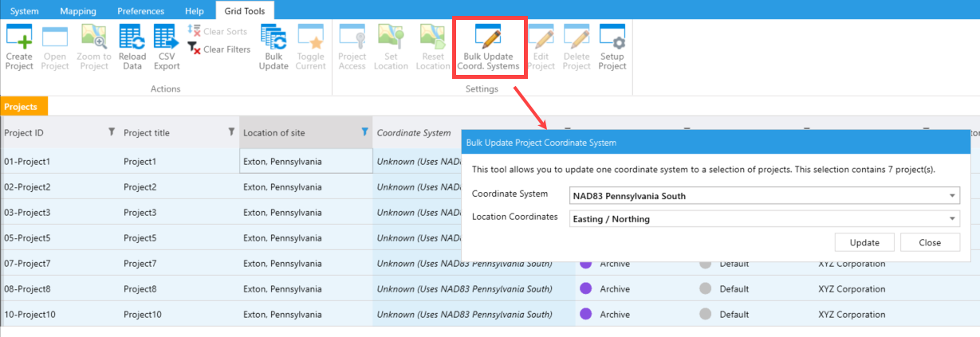Click the purple Archive dot in the Project7 row

point(585,263)
